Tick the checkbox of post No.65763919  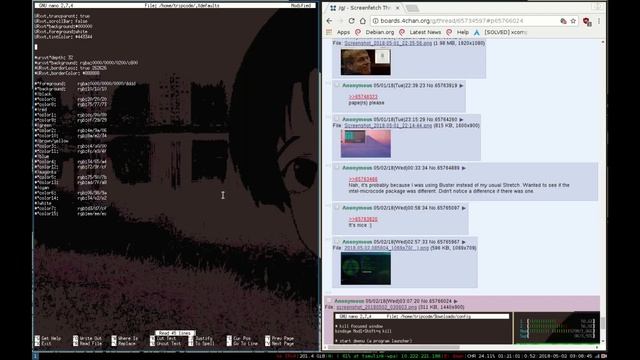[337, 85]
